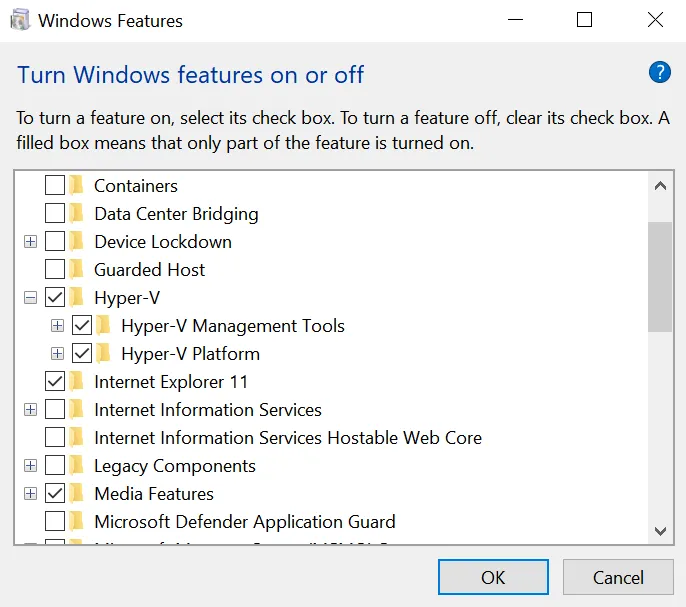Select the Media Features tree item
This screenshot has width=686, height=607.
tap(153, 494)
